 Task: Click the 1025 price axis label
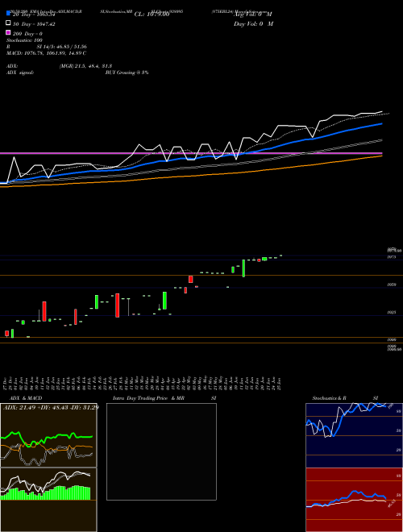[x=392, y=313]
